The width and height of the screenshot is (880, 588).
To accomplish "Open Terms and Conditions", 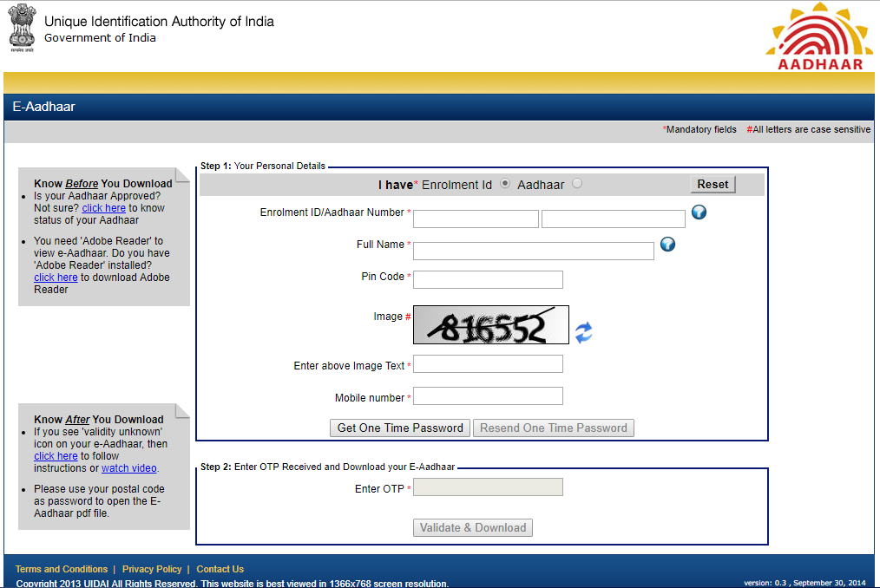I will coord(61,569).
